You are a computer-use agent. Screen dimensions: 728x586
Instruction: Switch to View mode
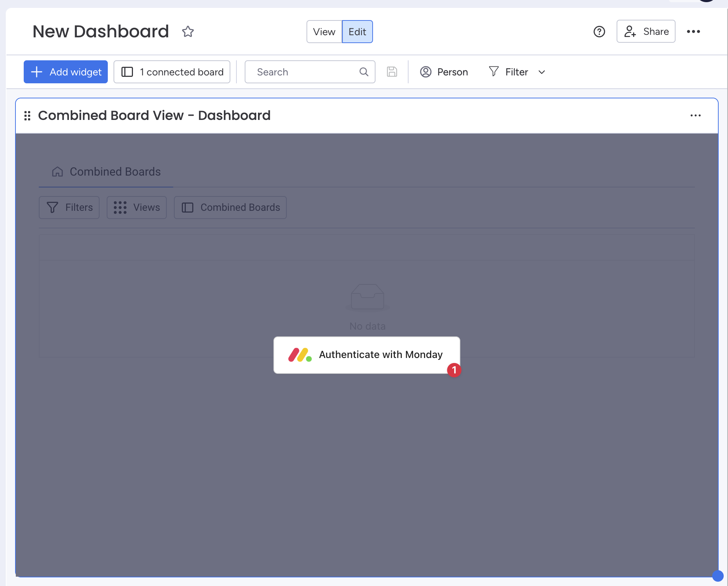[324, 32]
